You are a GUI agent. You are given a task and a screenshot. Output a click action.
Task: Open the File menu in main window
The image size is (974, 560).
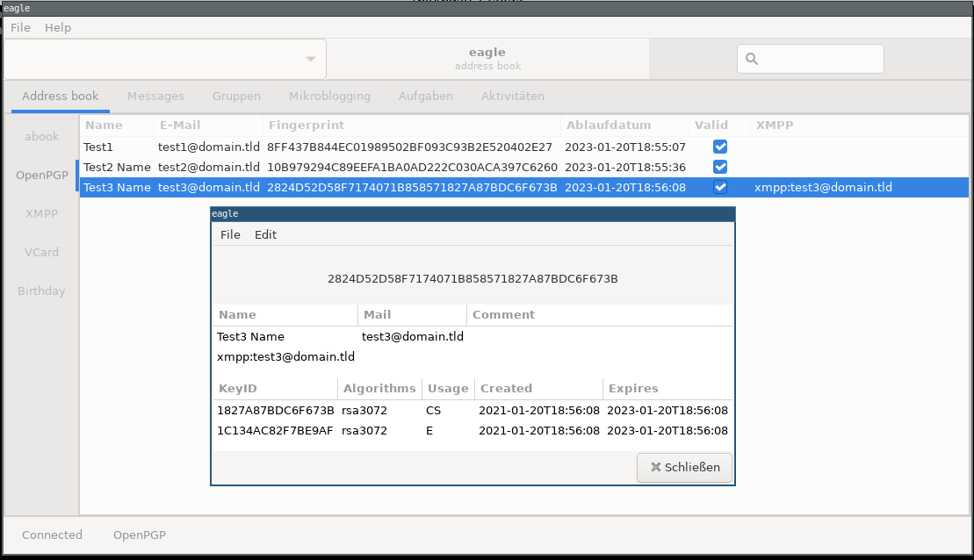(x=20, y=27)
